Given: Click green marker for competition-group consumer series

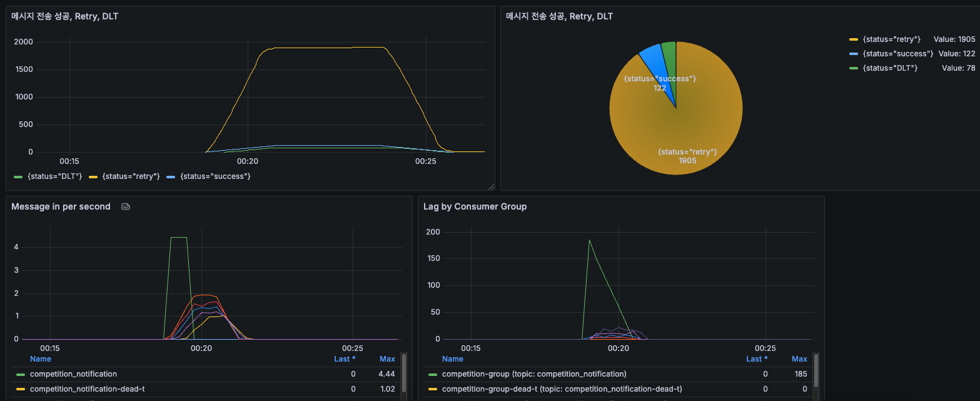Looking at the screenshot, I should (x=433, y=374).
